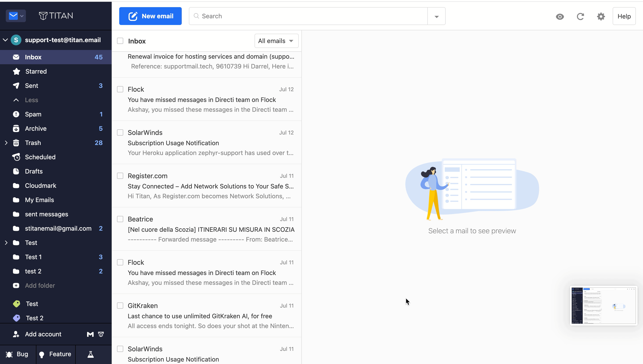Open the sent messages folder
643x364 pixels.
click(x=56, y=214)
